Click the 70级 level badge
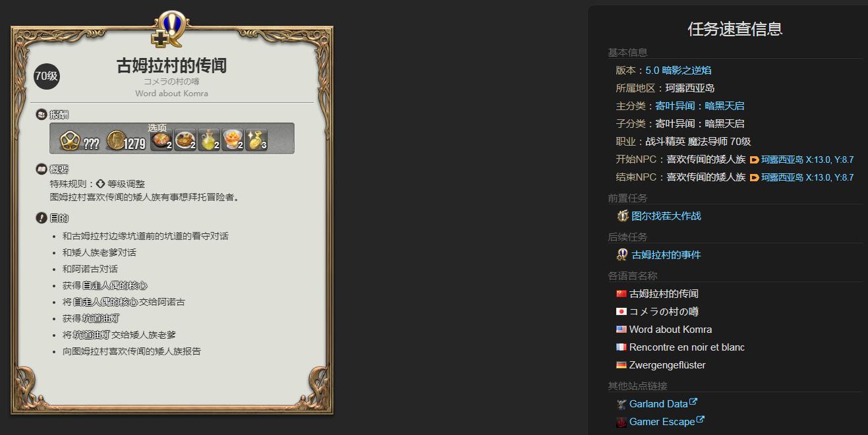868x435 pixels. click(46, 76)
